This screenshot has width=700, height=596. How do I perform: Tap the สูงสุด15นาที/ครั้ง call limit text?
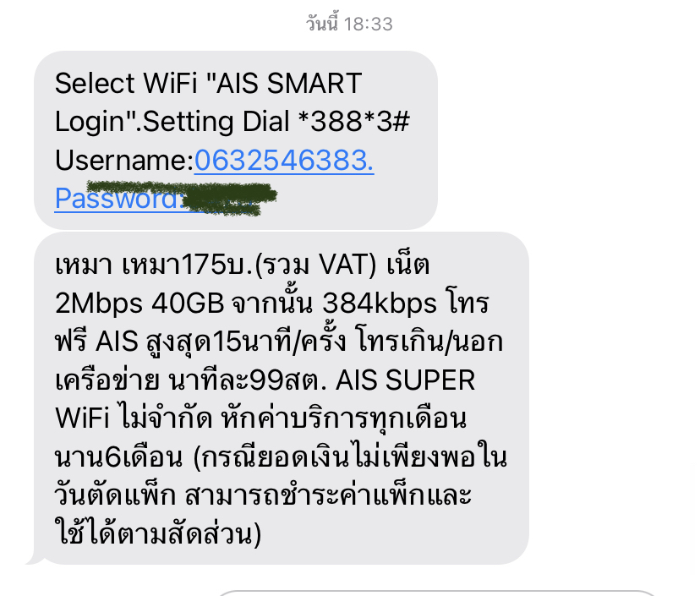(x=246, y=342)
